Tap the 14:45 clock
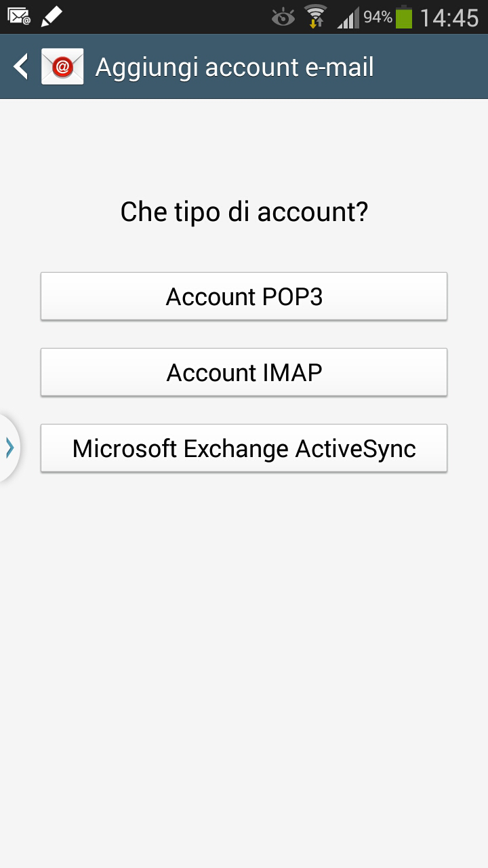 pyautogui.click(x=449, y=17)
